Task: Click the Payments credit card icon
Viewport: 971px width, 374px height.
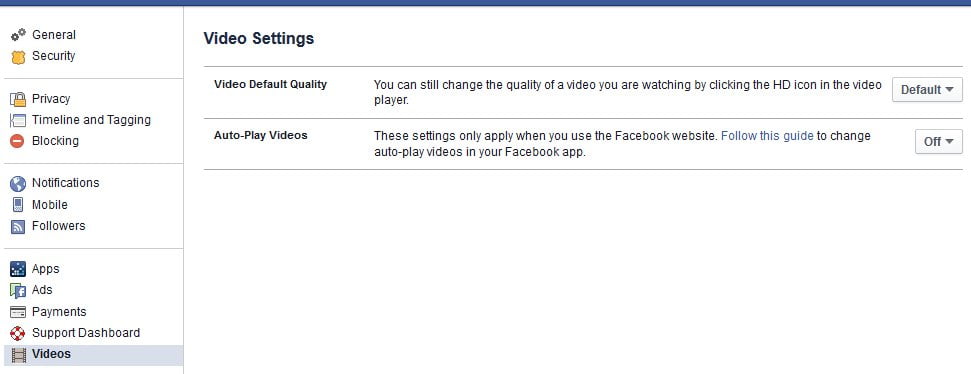Action: (18, 312)
